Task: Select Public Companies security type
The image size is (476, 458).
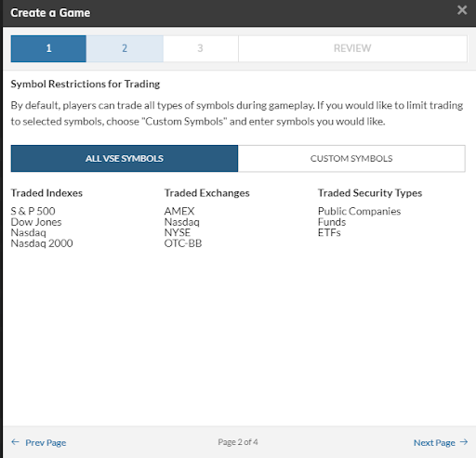Action: click(x=359, y=211)
